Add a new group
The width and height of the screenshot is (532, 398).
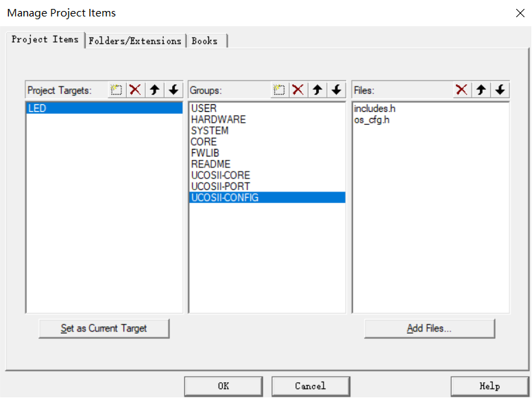click(x=280, y=90)
